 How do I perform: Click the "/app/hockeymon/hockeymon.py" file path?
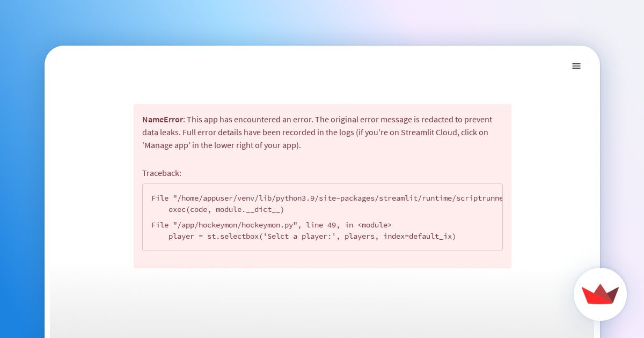click(237, 225)
